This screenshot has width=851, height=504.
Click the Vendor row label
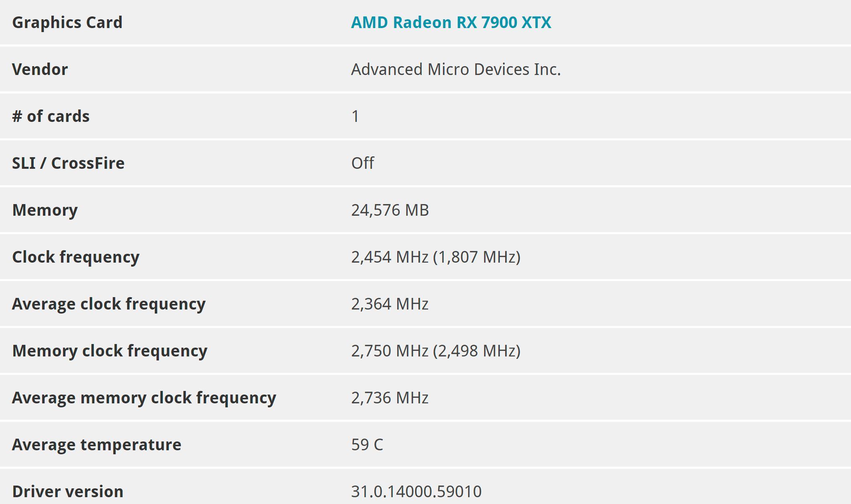(x=40, y=69)
